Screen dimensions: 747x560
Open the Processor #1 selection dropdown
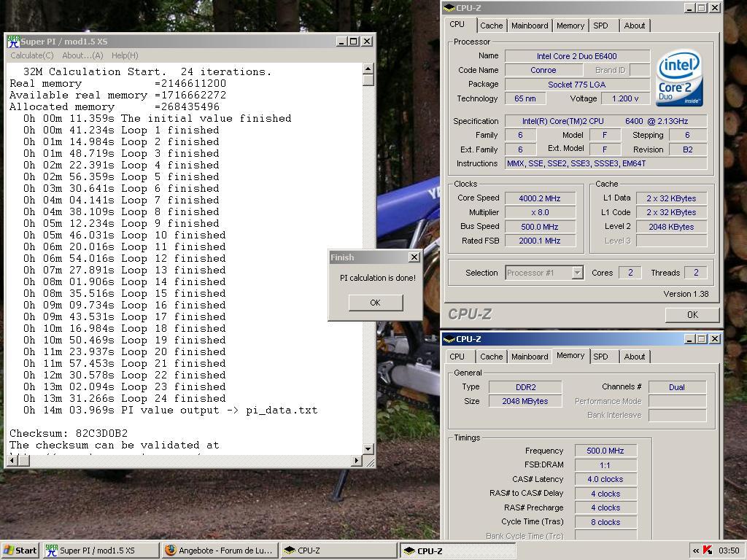coord(578,273)
